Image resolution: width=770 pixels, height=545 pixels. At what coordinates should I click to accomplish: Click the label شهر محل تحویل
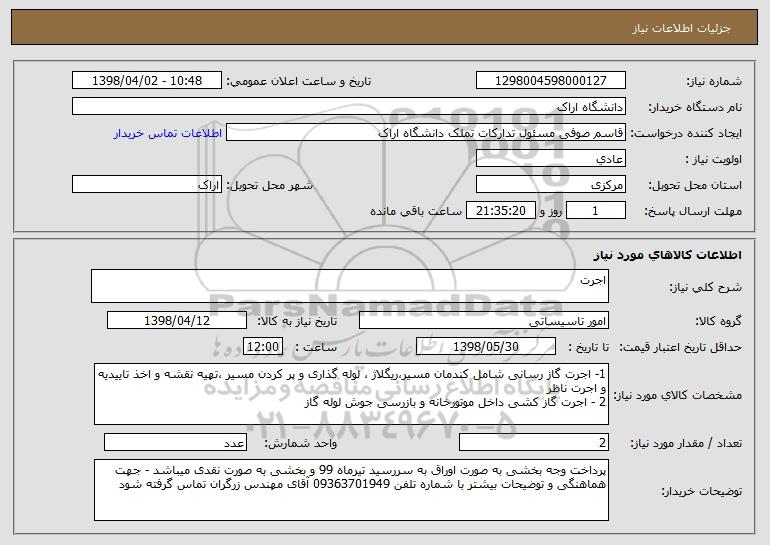pyautogui.click(x=270, y=186)
